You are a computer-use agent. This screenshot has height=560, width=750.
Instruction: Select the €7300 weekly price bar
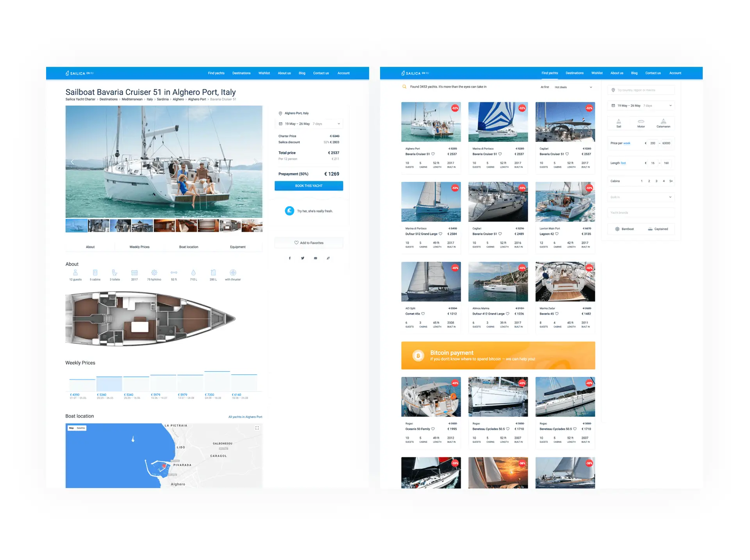217,381
